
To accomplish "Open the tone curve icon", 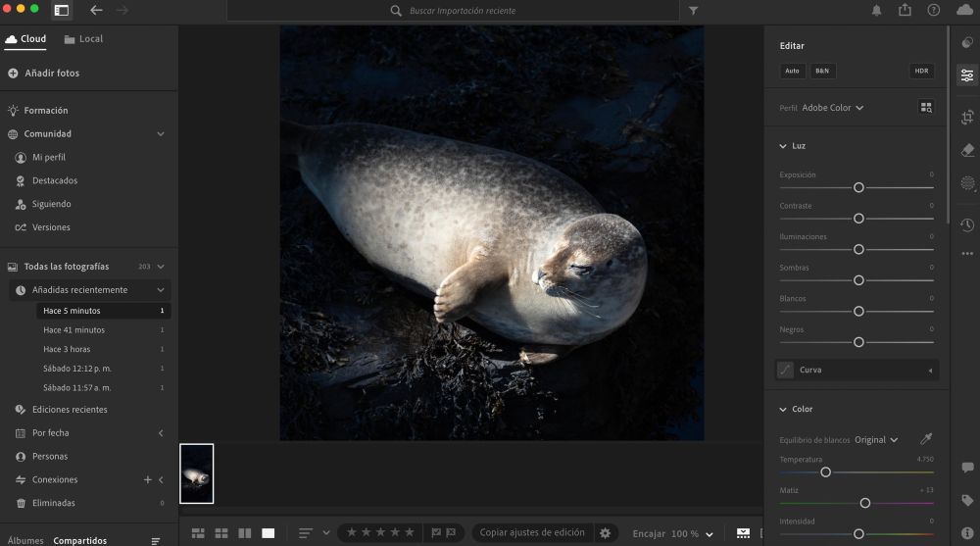I will coord(785,370).
